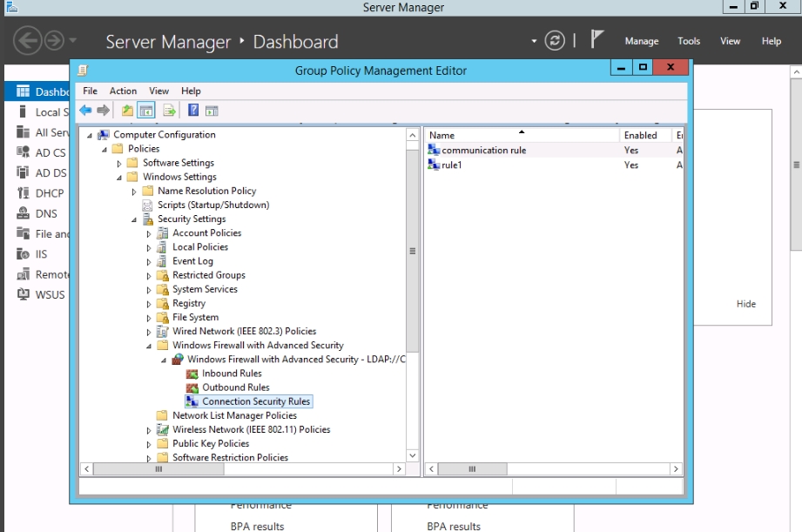
Task: Sort by the Enabled column header
Action: tap(645, 135)
